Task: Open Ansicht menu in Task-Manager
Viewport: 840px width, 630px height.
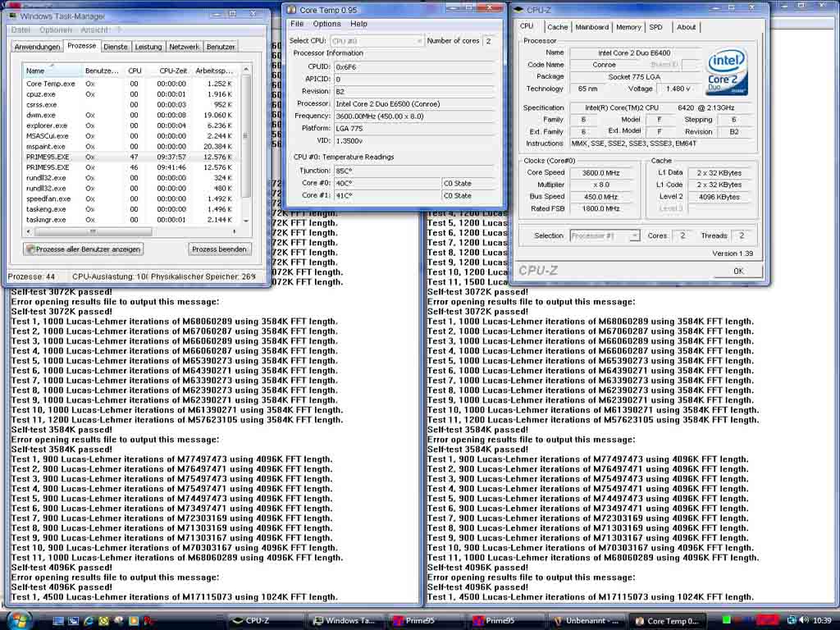Action: click(94, 30)
